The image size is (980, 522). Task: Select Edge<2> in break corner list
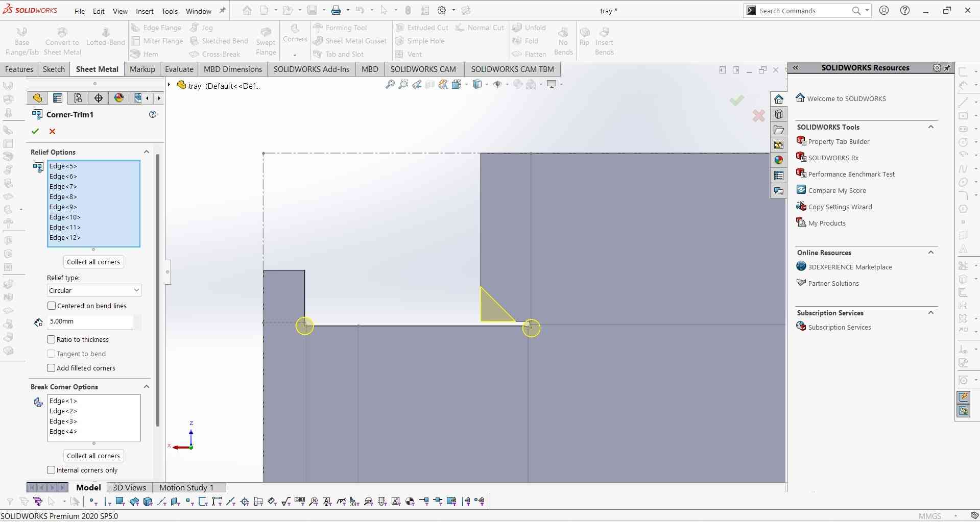[93, 411]
